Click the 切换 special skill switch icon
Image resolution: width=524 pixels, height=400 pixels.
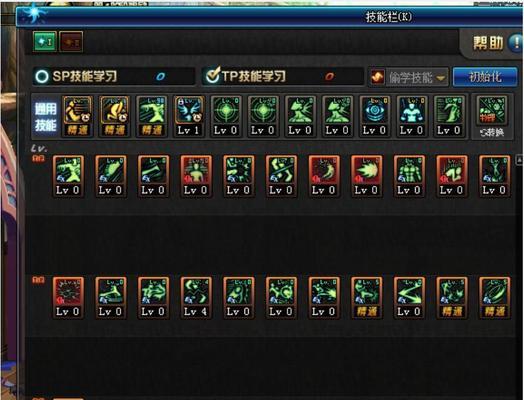tap(492, 117)
